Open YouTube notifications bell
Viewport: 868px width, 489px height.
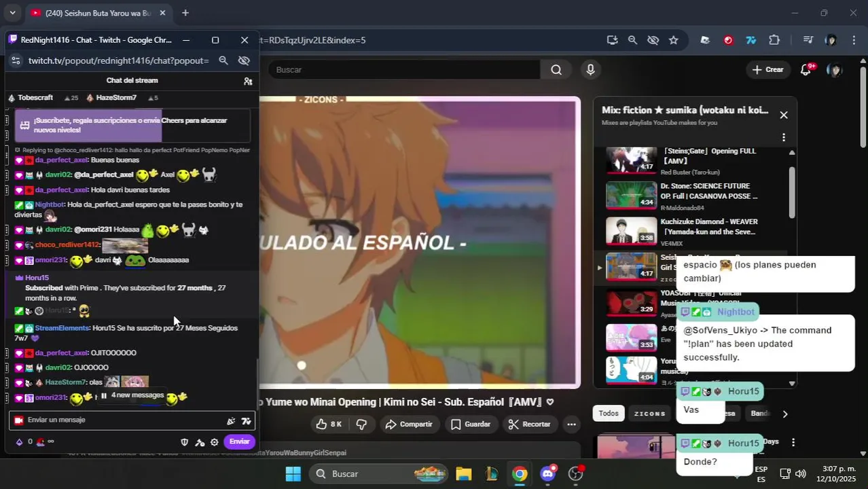(806, 69)
